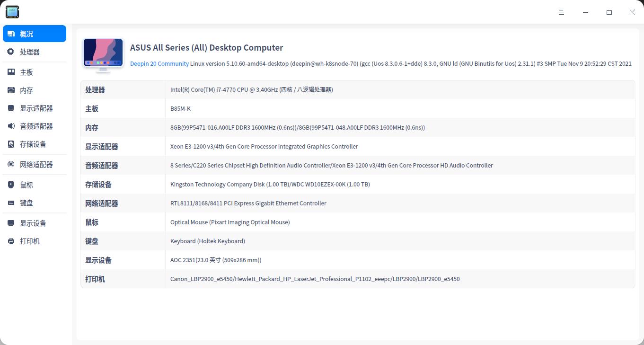Click the High Definition Audio Controller value
Screen dimensions: 644x345
[x=332, y=165]
